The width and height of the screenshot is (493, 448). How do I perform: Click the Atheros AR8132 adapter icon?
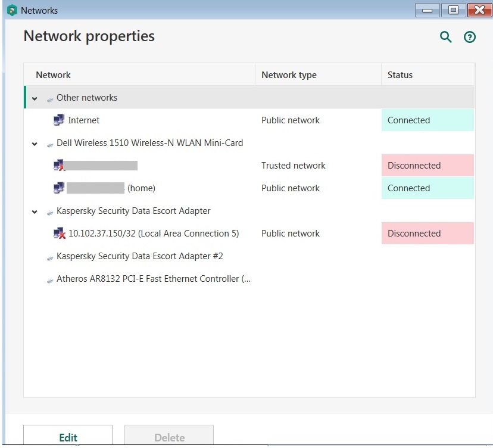click(x=50, y=279)
